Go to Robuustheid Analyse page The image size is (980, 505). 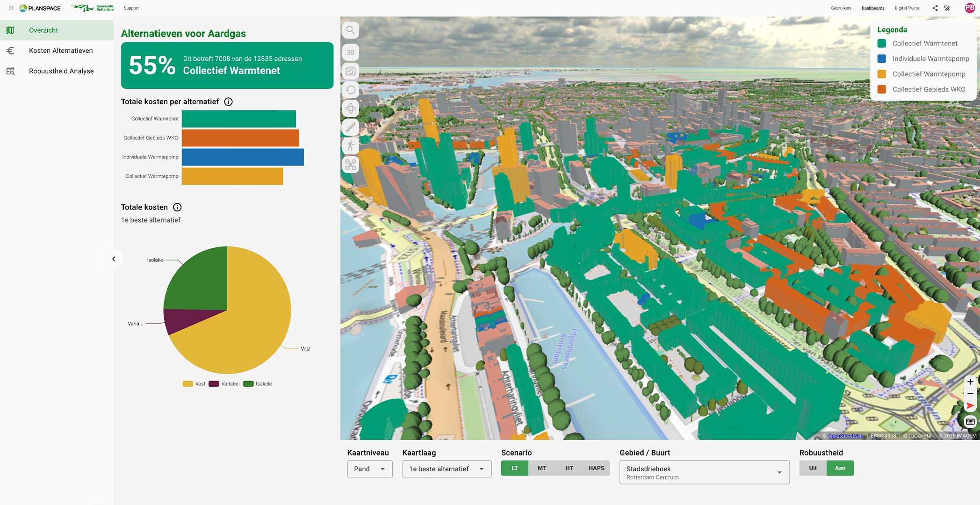pos(61,71)
